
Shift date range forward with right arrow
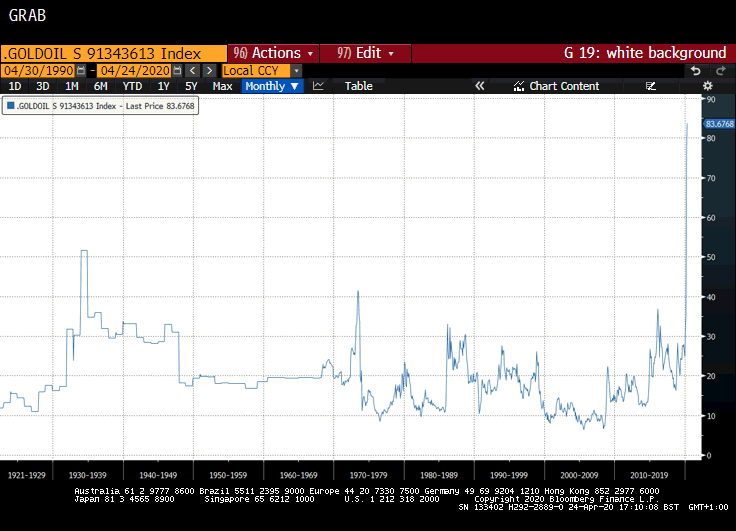click(x=208, y=71)
